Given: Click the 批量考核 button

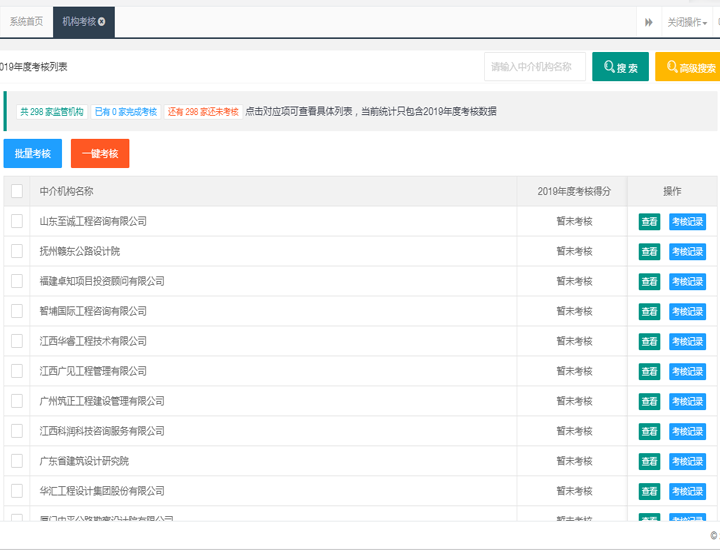Looking at the screenshot, I should coord(33,153).
